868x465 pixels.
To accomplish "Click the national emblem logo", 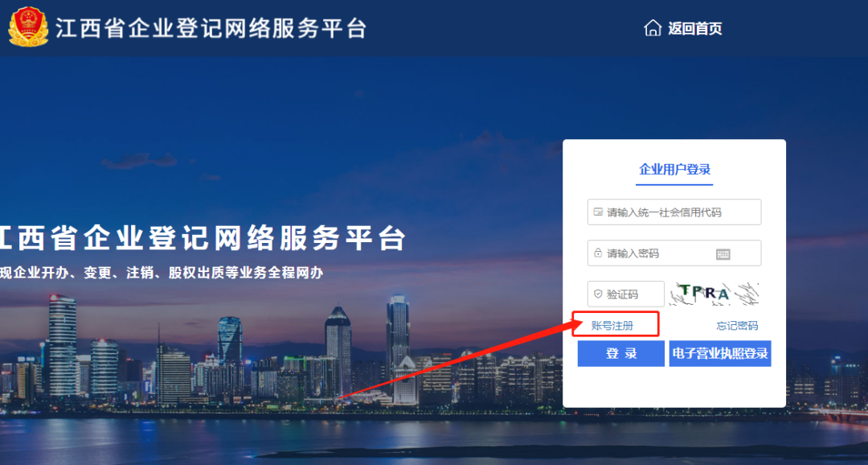I will (x=27, y=27).
